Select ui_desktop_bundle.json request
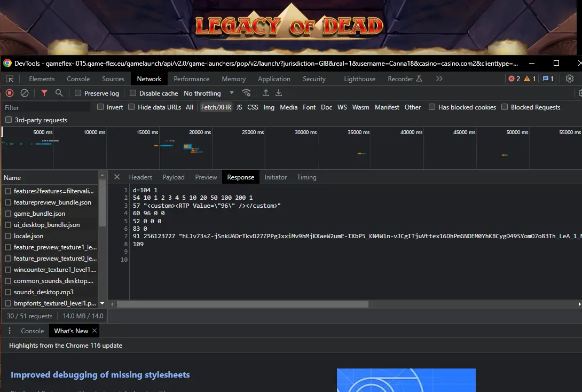582x392 pixels. (47, 225)
